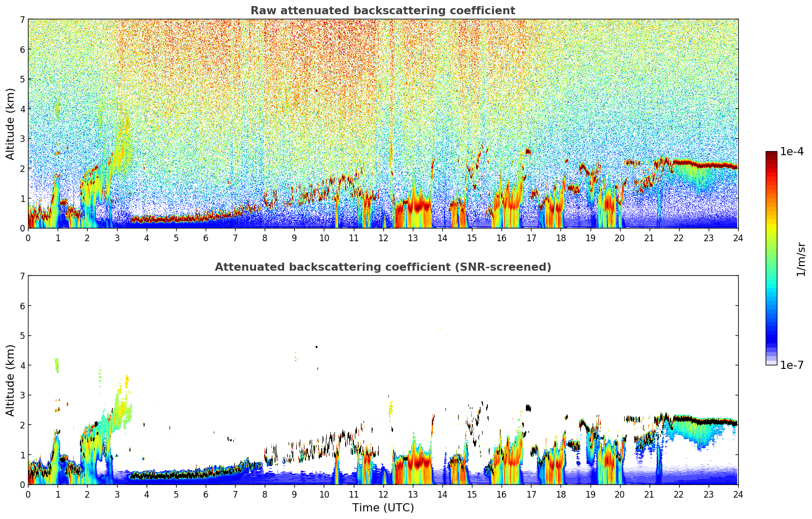812x519 pixels.
Task: Click the SNR-screened backscatter plot image area
Action: tap(383, 380)
